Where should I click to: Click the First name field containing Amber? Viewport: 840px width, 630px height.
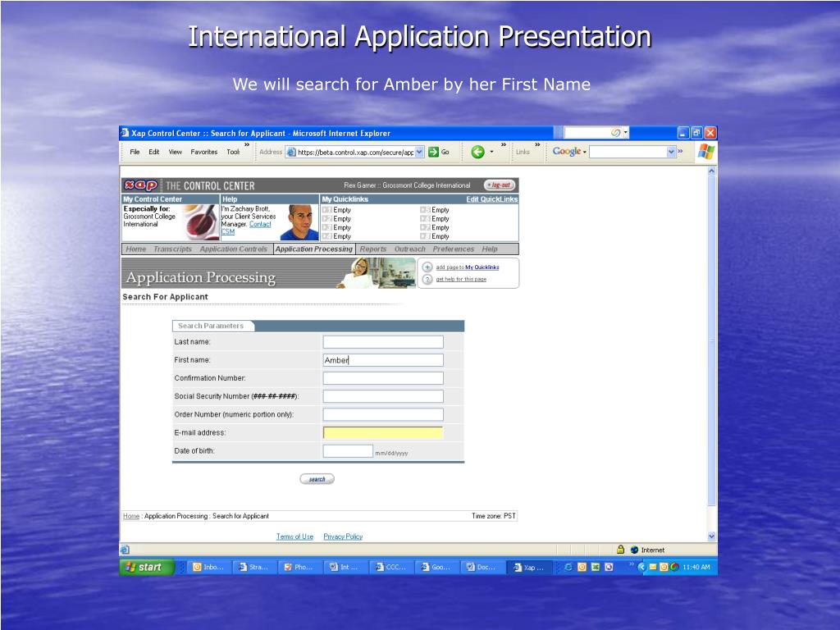tap(383, 360)
